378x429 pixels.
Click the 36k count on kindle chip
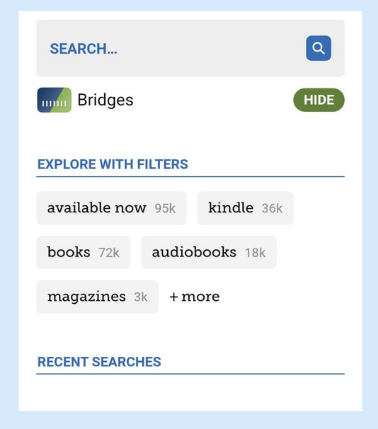pos(272,208)
